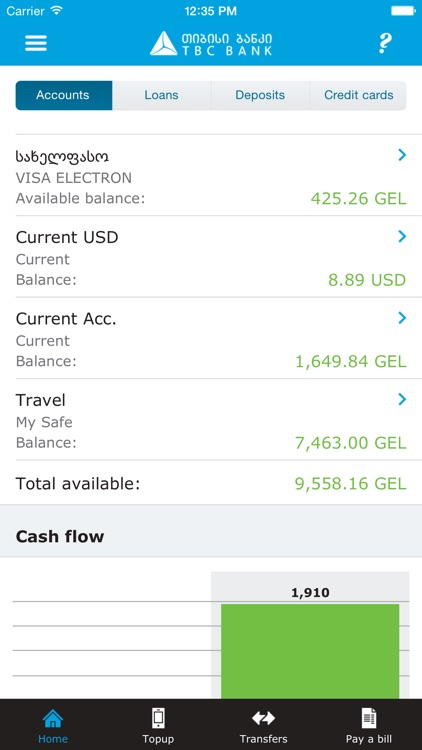This screenshot has width=422, height=750.
Task: Expand Travel My Safe chevron
Action: [402, 399]
